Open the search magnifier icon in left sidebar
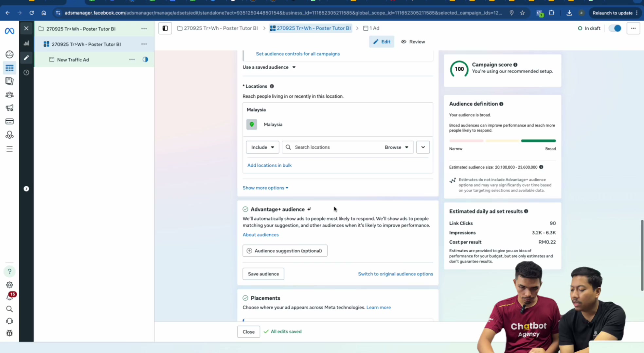644x353 pixels. [x=9, y=309]
